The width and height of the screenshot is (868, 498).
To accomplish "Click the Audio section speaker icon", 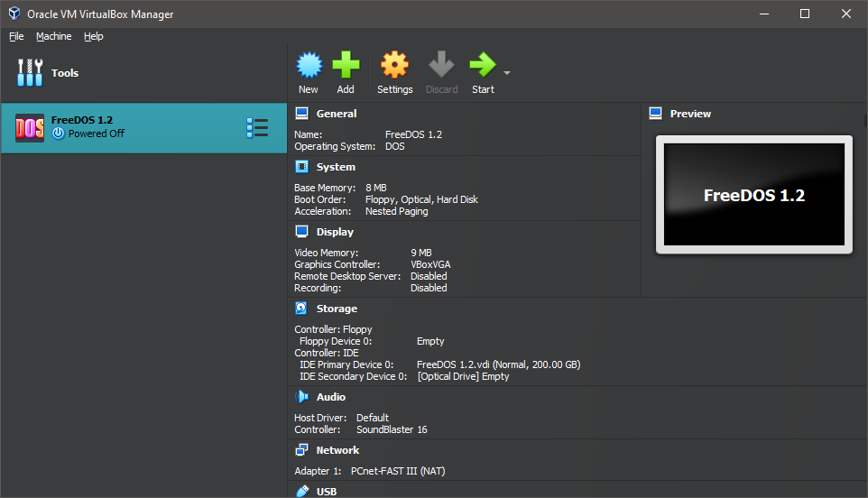I will pos(301,397).
